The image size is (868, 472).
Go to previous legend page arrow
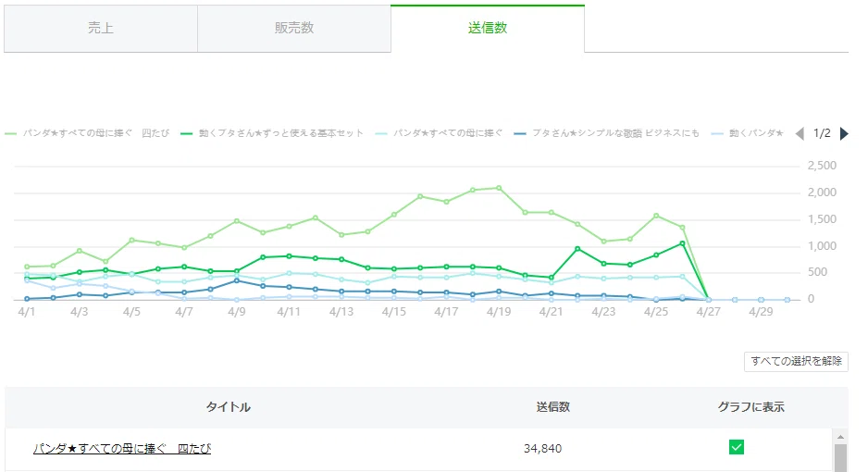coord(800,133)
